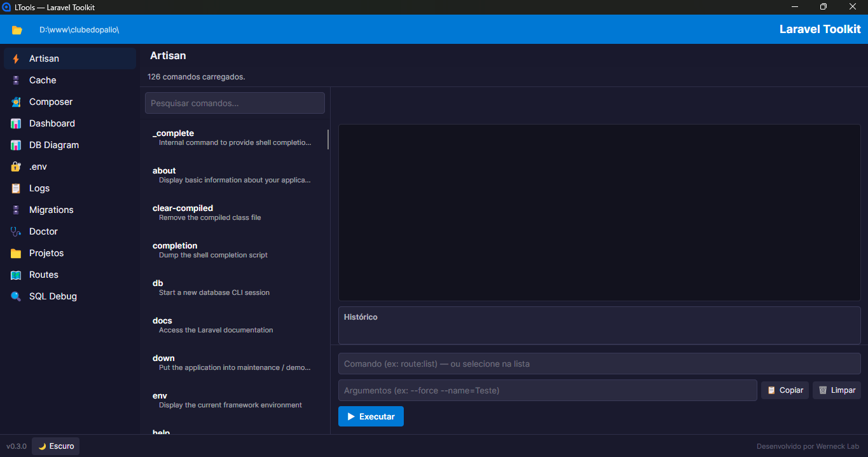The height and width of the screenshot is (457, 868).
Task: Click the Logs clipboard icon
Action: [x=16, y=188]
